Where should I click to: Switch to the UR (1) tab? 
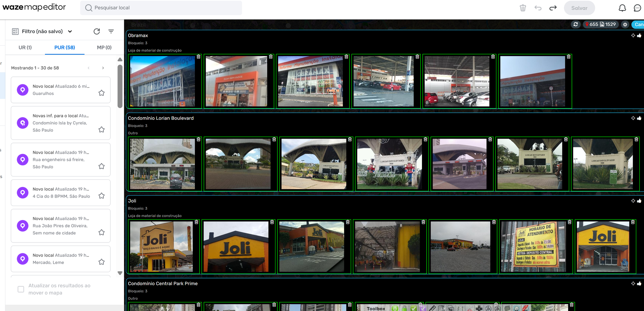[x=25, y=48]
